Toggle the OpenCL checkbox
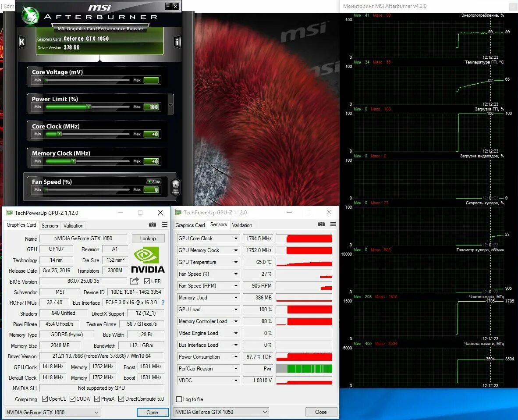Image resolution: width=518 pixels, height=420 pixels. (45, 399)
